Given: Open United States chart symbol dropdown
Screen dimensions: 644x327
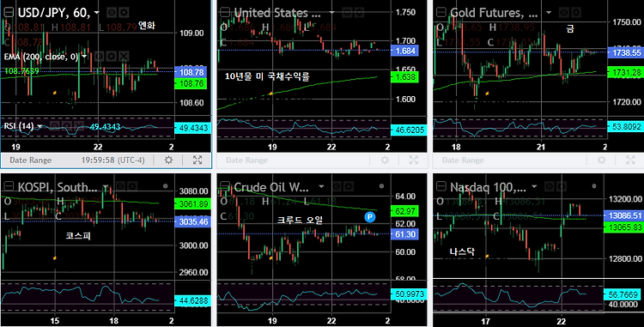Looking at the screenshot, I should coord(331,13).
